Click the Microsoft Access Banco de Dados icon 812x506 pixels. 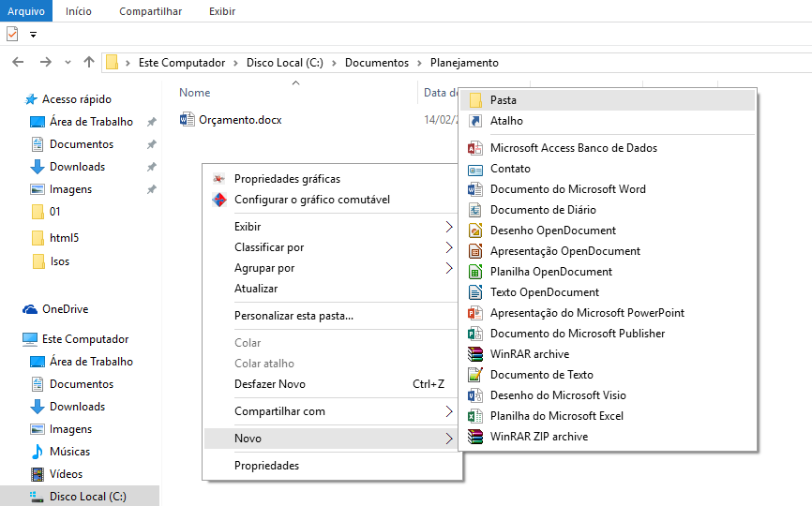click(474, 148)
